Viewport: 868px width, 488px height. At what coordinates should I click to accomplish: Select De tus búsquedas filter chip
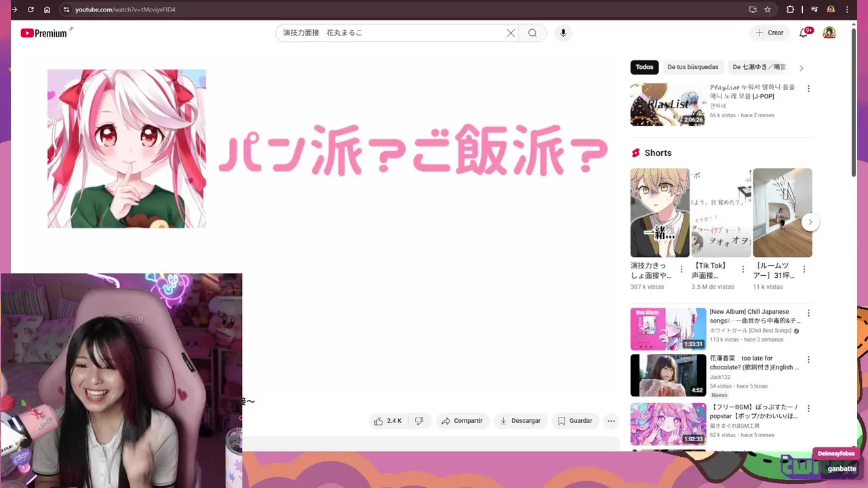tap(693, 67)
